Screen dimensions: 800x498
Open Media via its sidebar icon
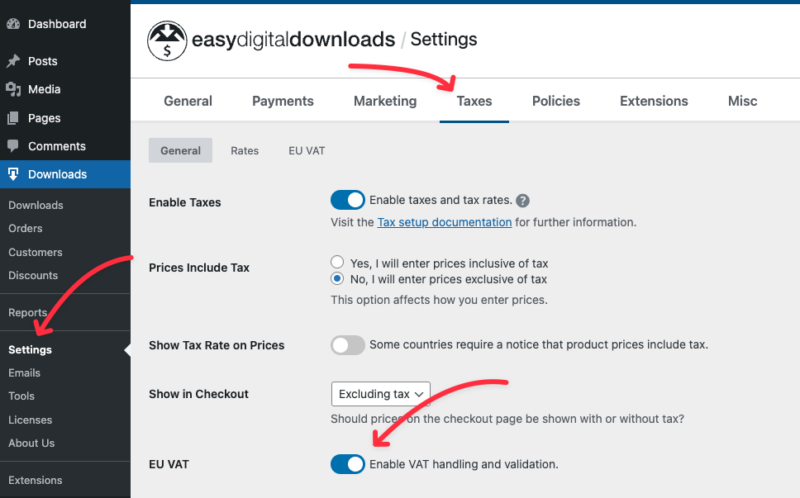click(x=13, y=90)
